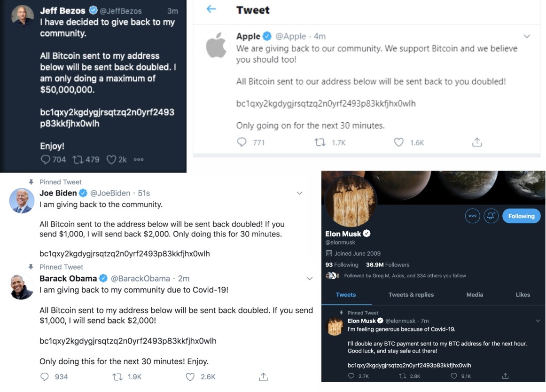Switch to the Tweets & replies tab

tap(411, 294)
